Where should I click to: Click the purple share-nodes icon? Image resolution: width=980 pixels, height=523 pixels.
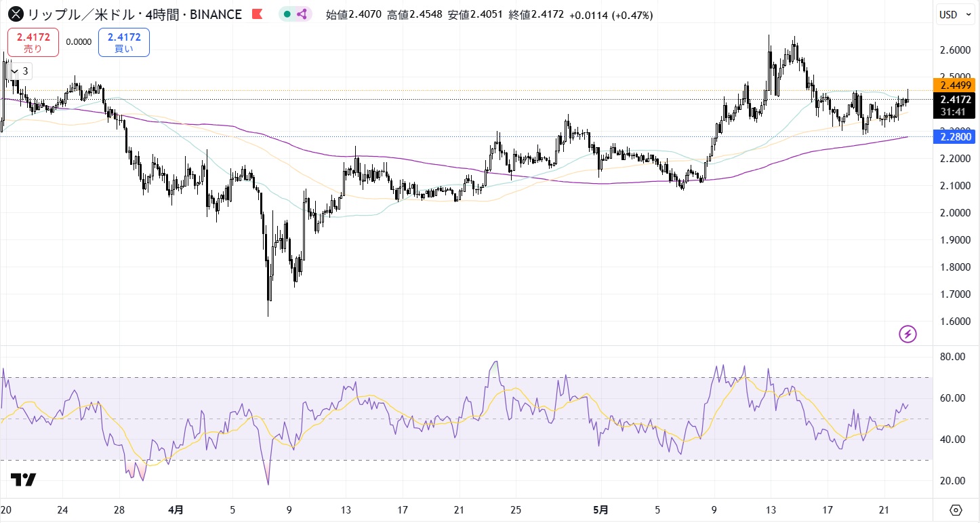click(x=302, y=14)
